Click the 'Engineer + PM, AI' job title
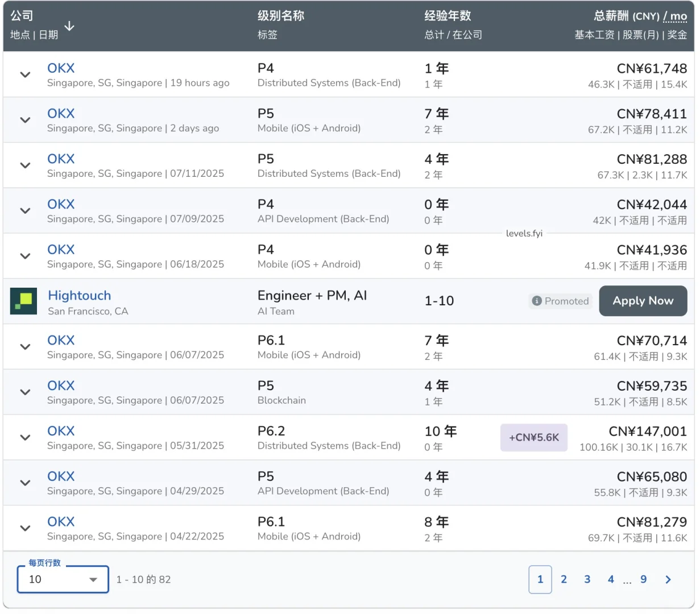 [x=312, y=296]
